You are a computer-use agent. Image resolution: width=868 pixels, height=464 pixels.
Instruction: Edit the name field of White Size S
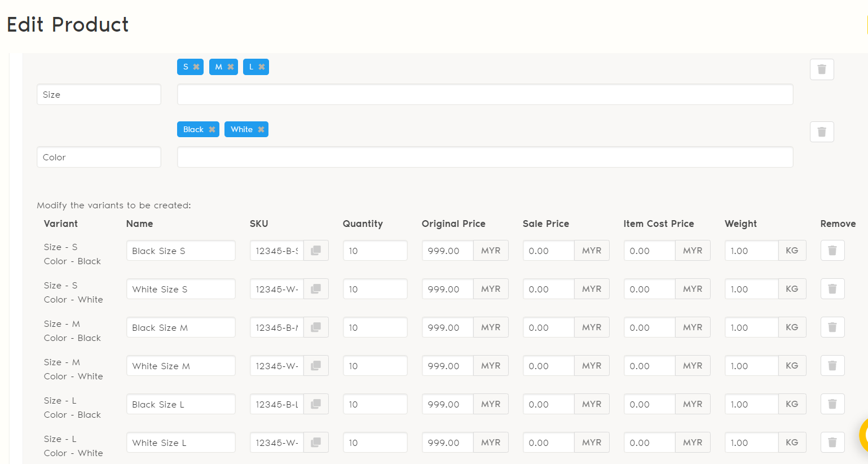pyautogui.click(x=180, y=289)
